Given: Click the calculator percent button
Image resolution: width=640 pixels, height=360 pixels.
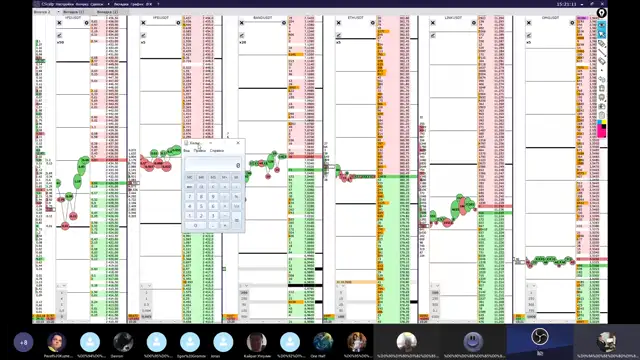Looking at the screenshot, I should [x=236, y=196].
